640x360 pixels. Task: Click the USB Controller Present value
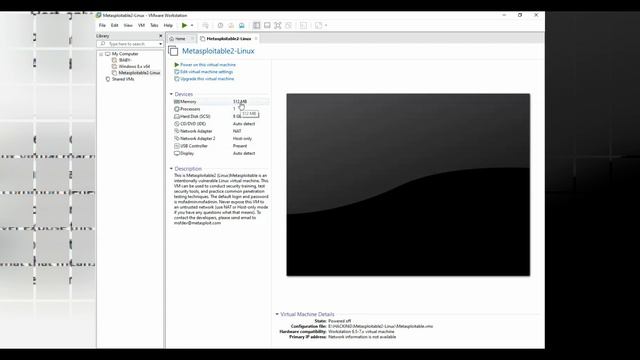tap(240, 146)
